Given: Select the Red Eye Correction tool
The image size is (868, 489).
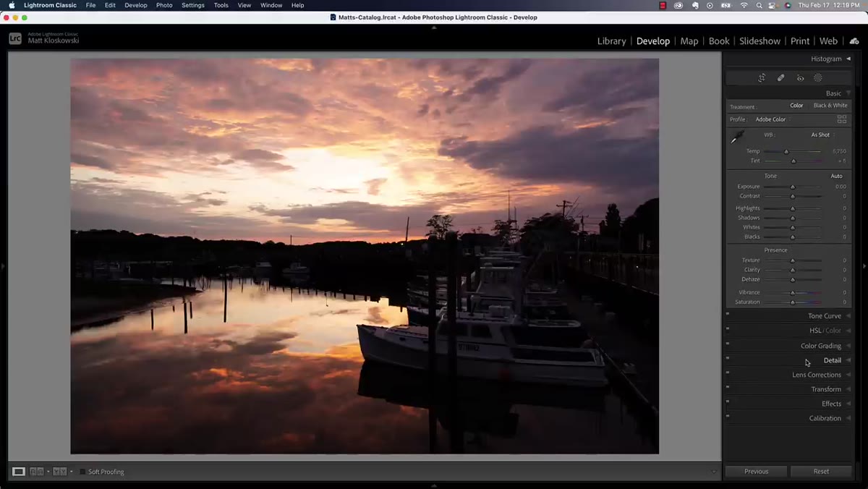Looking at the screenshot, I should (800, 78).
